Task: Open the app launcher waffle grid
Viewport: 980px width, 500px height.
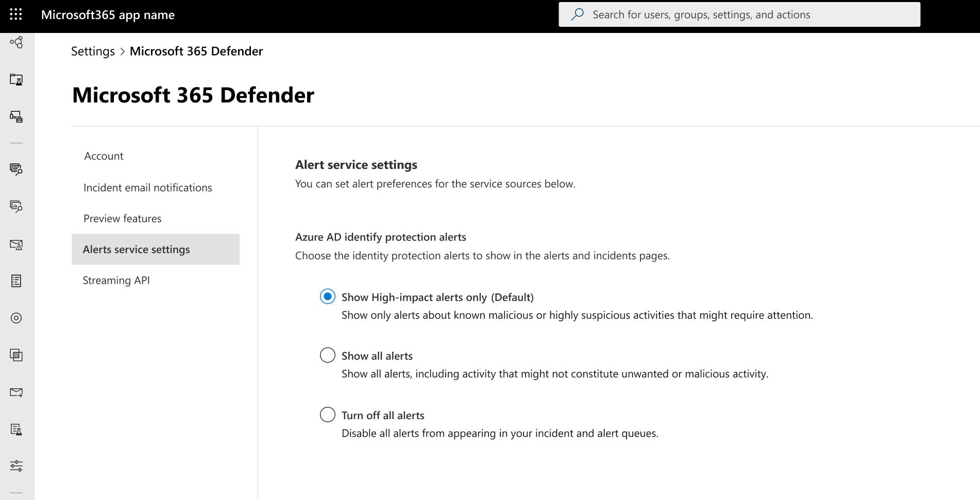Action: click(x=16, y=14)
